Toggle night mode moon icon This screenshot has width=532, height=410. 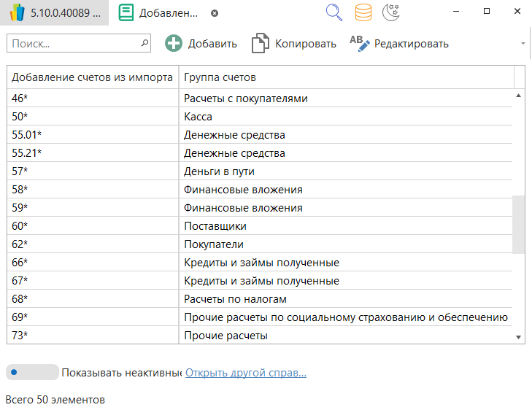tap(390, 12)
